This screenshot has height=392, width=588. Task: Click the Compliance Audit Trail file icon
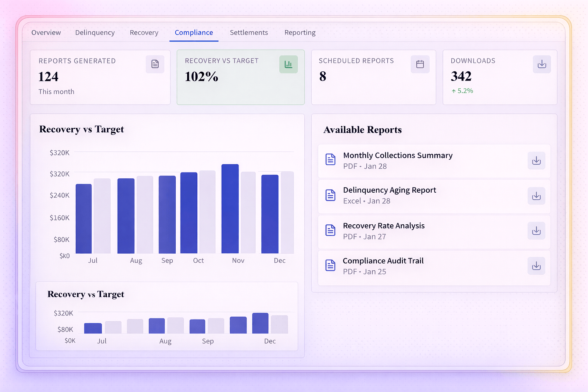click(x=330, y=265)
